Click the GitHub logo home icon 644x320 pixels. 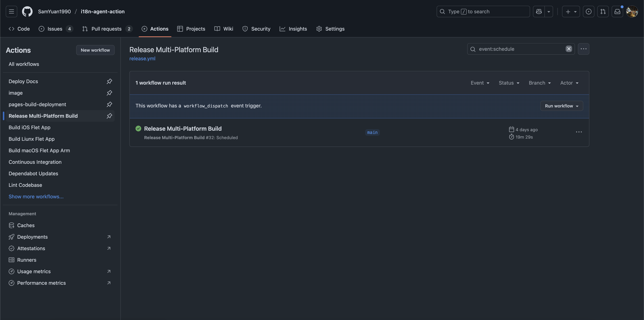27,12
